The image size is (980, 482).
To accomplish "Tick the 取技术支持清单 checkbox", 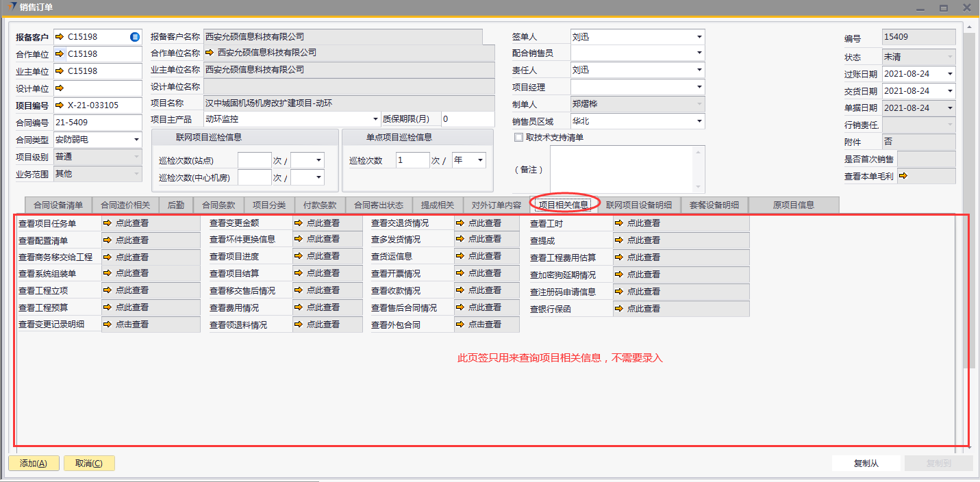I will [x=518, y=137].
